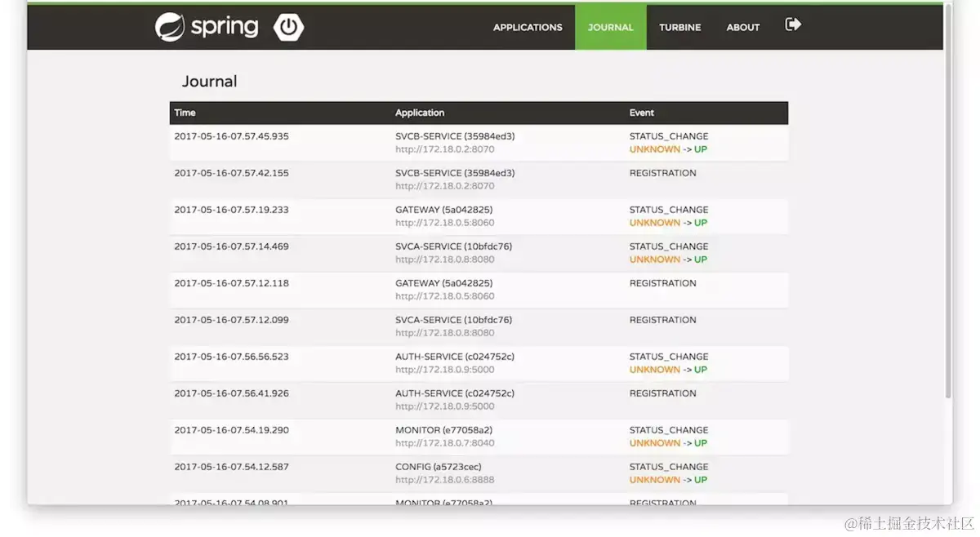980x537 pixels.
Task: Open http://172.18.0.8:8080 in the 07.57.12.099 row
Action: coord(445,333)
